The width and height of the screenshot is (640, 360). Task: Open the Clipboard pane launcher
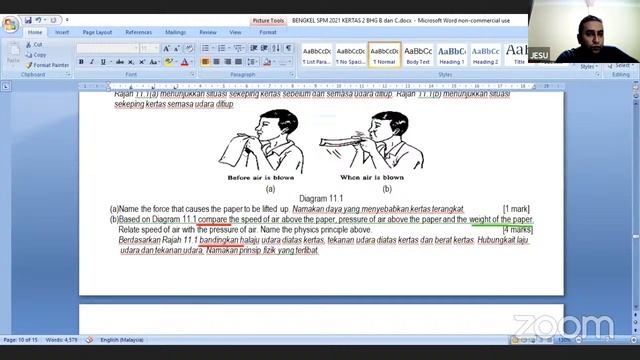pyautogui.click(x=68, y=75)
